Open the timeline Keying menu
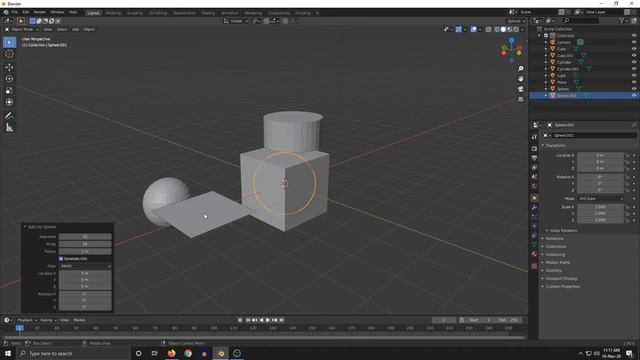This screenshot has height=360, width=640. pyautogui.click(x=48, y=320)
